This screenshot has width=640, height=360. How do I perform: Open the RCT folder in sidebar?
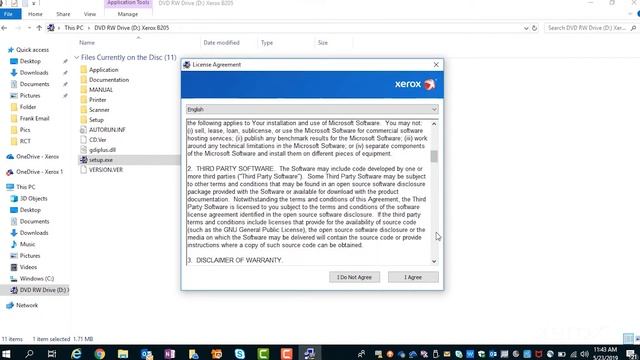(25, 141)
